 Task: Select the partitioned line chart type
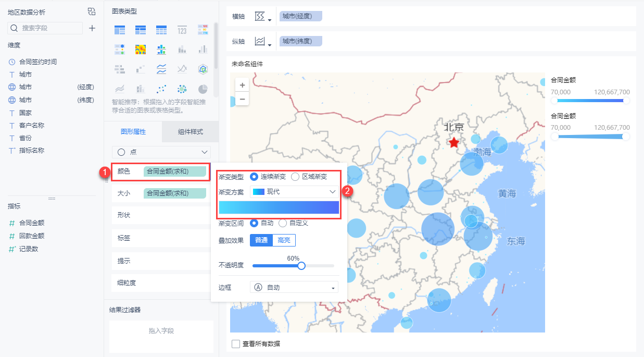tap(161, 69)
